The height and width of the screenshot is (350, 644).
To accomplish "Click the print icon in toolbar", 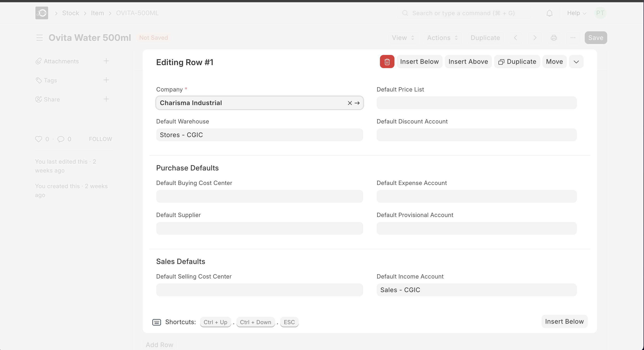I will (554, 38).
